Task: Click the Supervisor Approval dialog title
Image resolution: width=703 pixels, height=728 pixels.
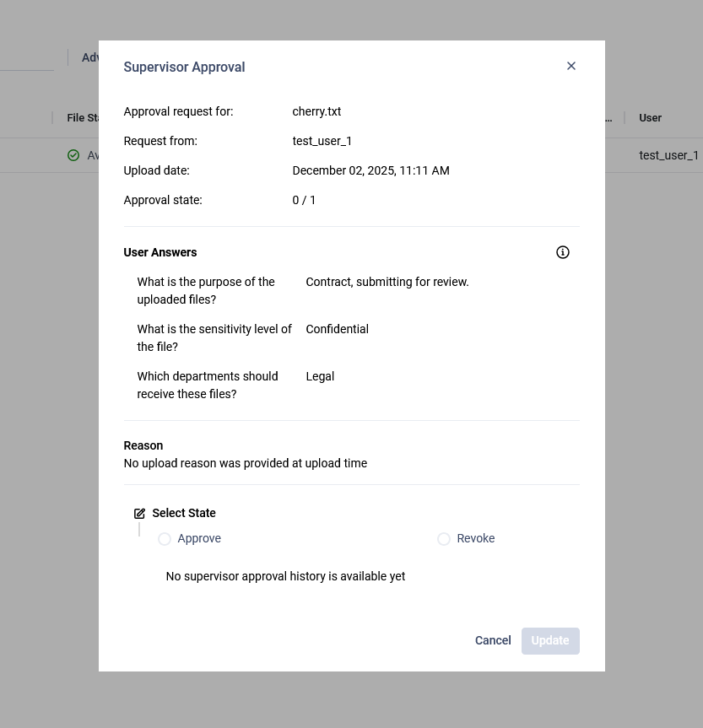Action: [184, 67]
